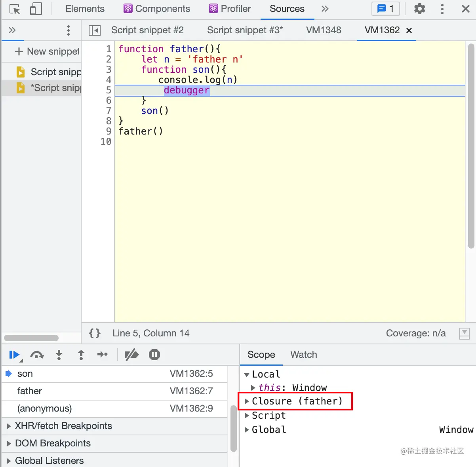The width and height of the screenshot is (476, 467).
Task: Switch to the Components tab
Action: click(157, 9)
